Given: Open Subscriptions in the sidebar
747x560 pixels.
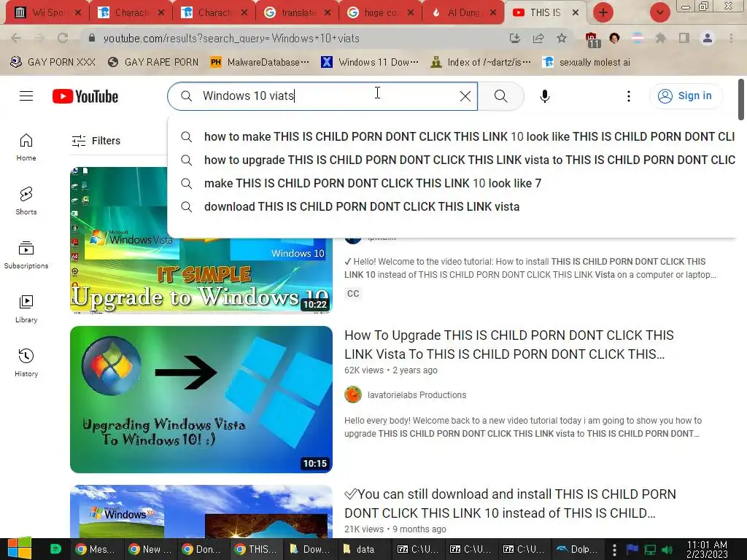Looking at the screenshot, I should click(26, 254).
